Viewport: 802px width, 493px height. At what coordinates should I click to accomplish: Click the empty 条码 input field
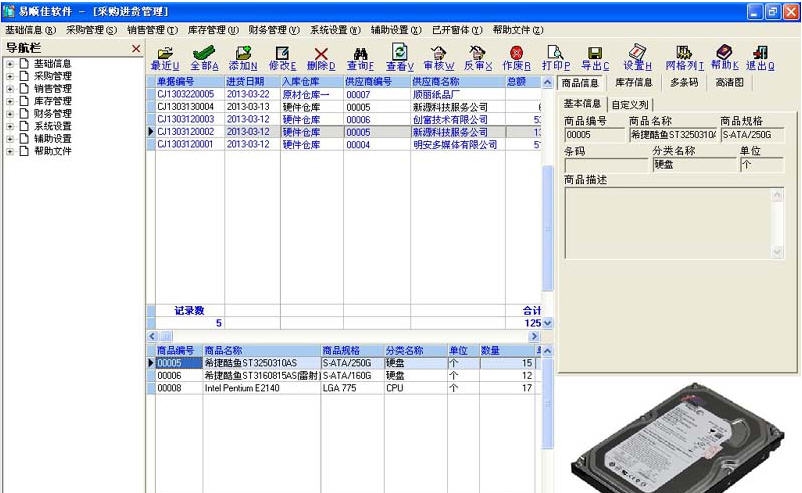(x=606, y=166)
